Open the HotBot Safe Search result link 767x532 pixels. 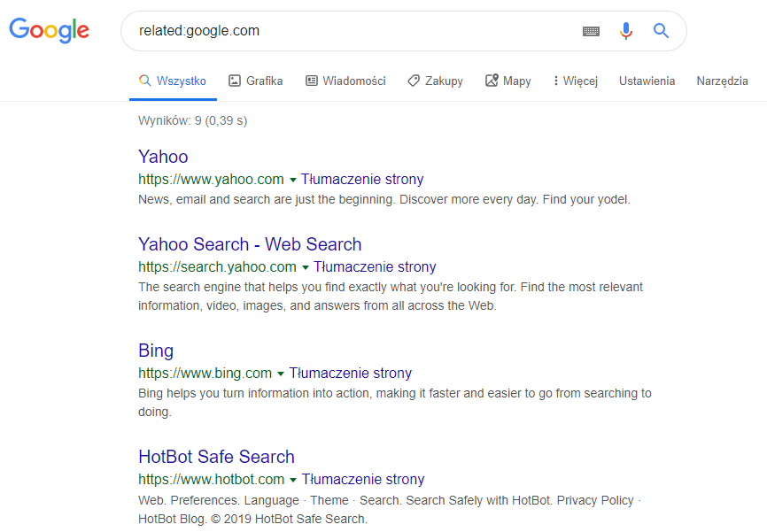coord(216,457)
